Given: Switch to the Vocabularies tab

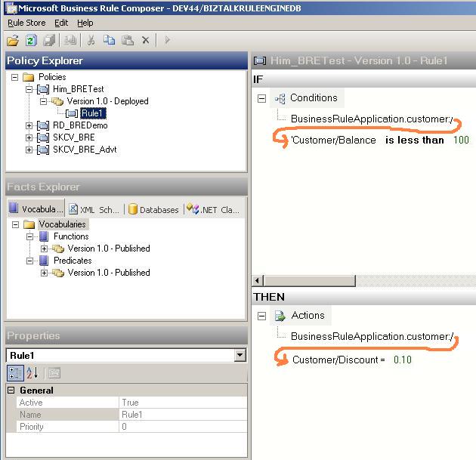Looking at the screenshot, I should pos(36,209).
